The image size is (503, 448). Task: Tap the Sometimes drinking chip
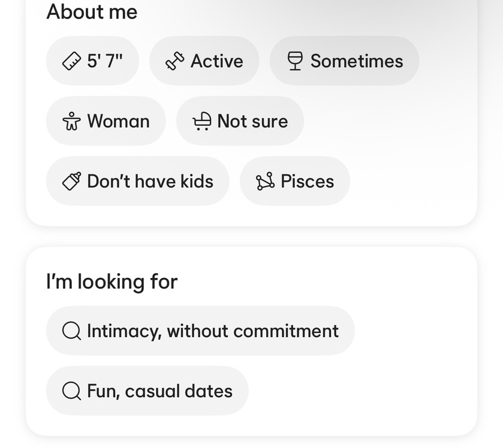point(344,61)
